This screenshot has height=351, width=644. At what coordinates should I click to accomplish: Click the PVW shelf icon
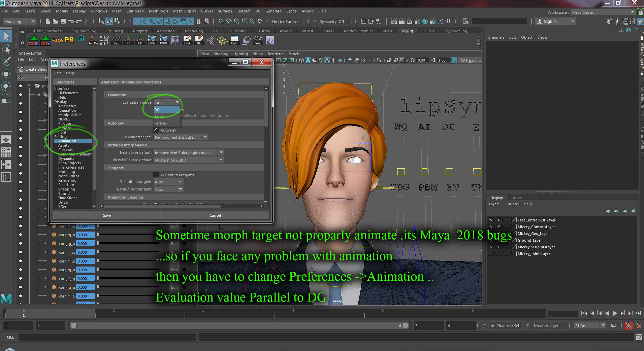pos(163,40)
